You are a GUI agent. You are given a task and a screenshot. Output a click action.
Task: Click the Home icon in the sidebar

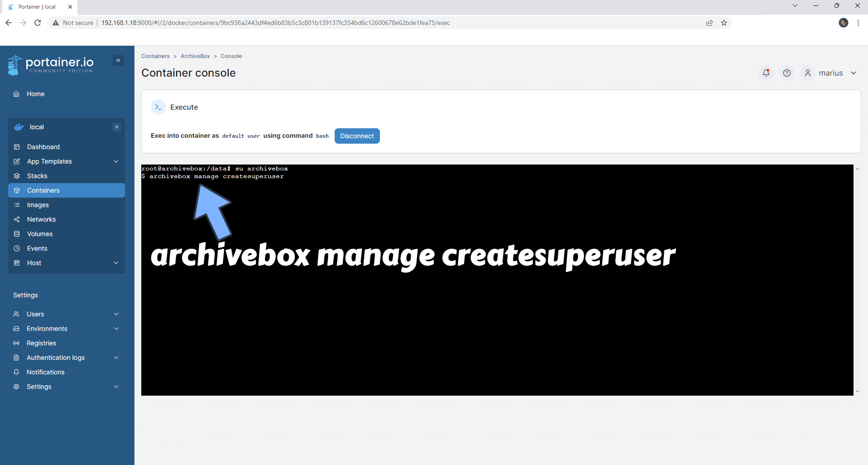[16, 94]
